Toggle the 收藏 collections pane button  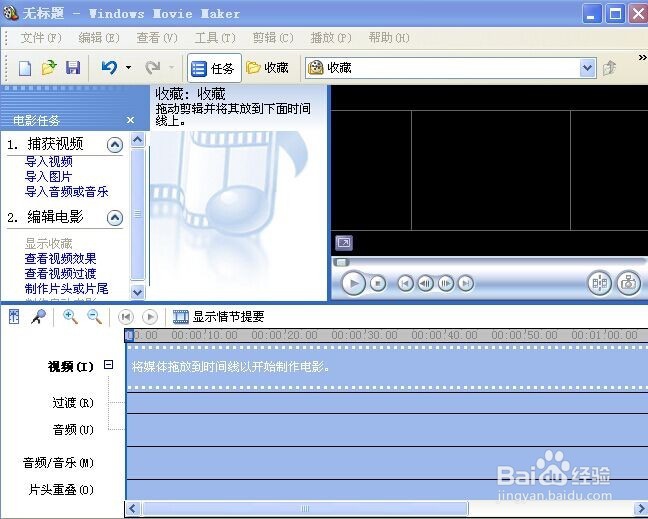pos(267,68)
